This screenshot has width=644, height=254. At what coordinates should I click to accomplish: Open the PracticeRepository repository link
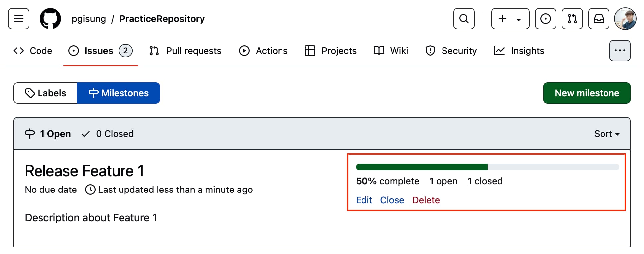pos(162,19)
